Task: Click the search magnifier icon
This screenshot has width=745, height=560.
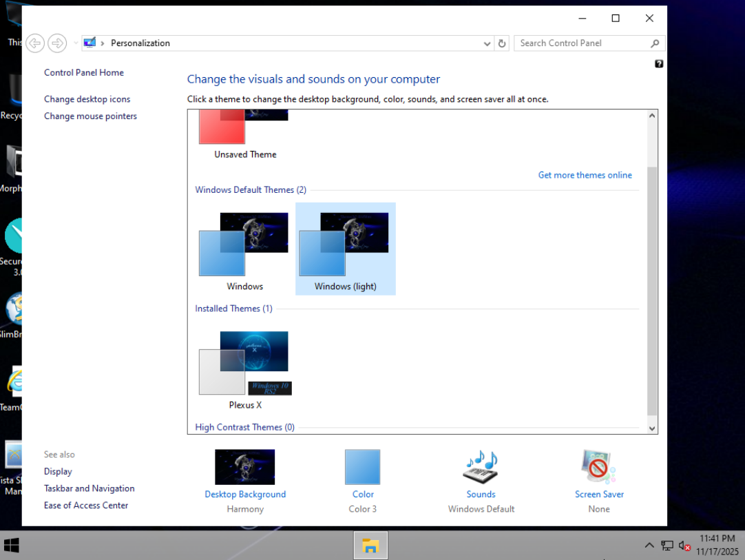Action: click(655, 43)
